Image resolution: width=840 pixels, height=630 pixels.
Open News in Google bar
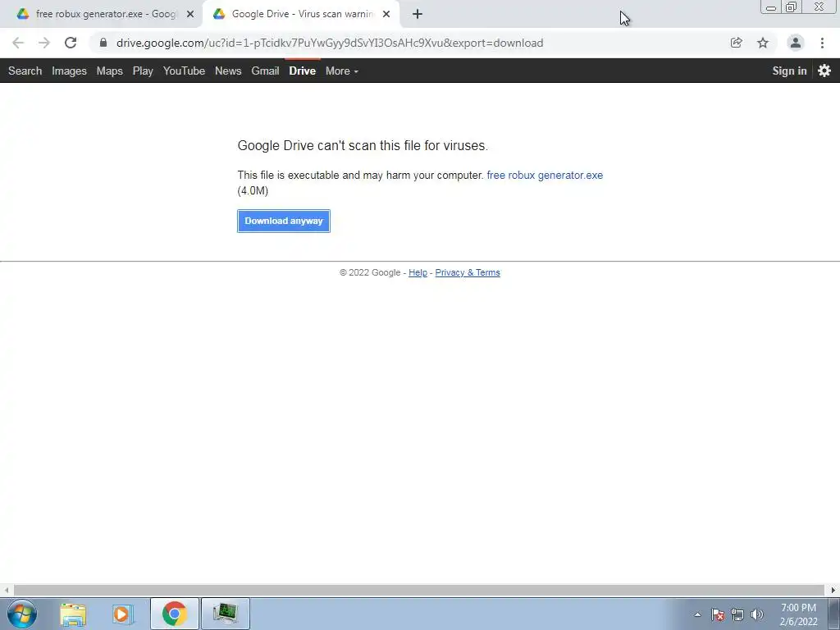pos(228,71)
